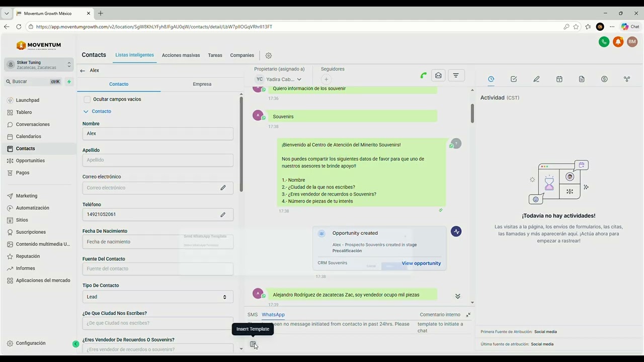Viewport: 644px width, 362px height.
Task: Switch to Listas inteligentes tab
Action: [134, 55]
